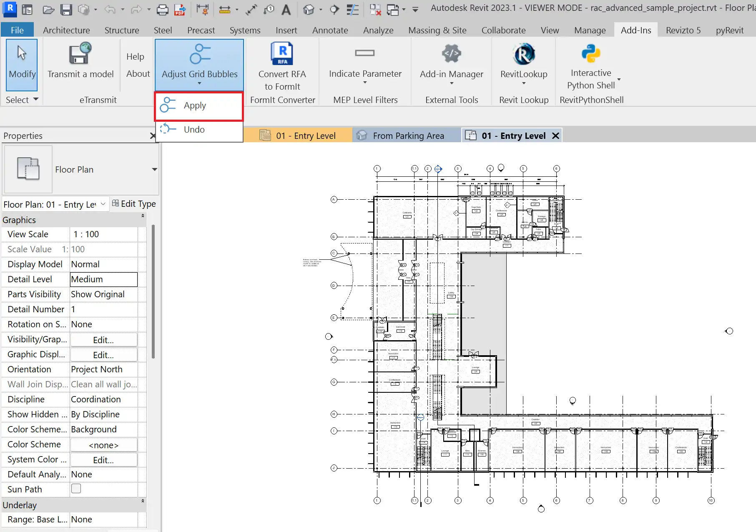Select the Tag by Category icon
This screenshot has width=756, height=532.
pos(269,9)
